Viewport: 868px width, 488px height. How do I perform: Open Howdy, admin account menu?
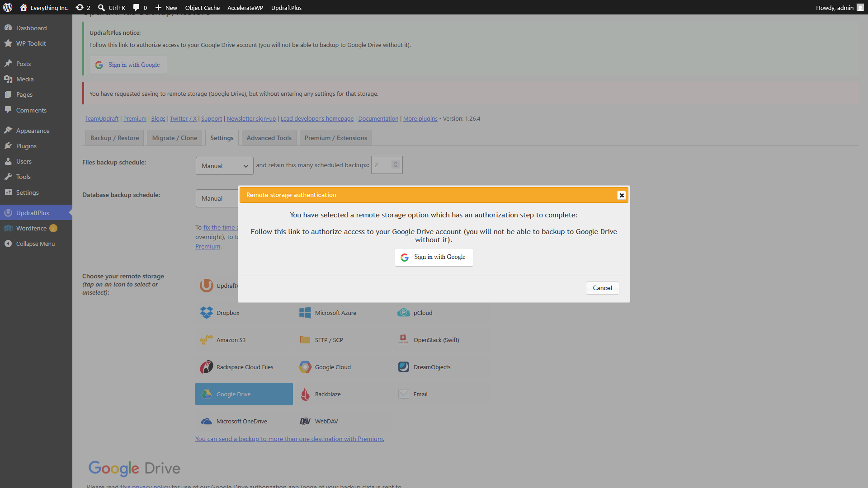point(840,7)
